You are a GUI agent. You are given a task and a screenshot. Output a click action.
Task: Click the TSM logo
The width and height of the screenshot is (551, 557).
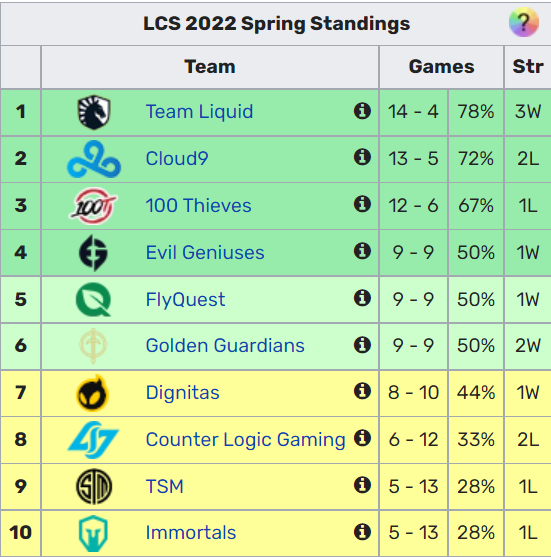[x=94, y=486]
